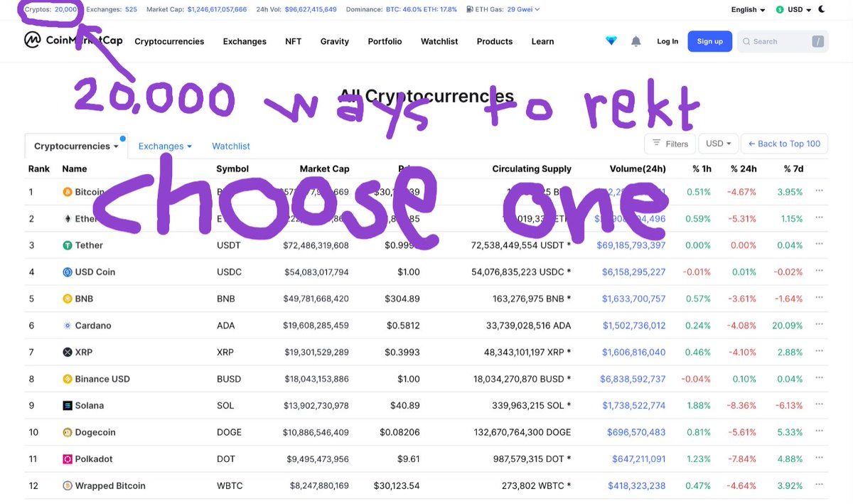Open the Cardano name link

[93, 326]
